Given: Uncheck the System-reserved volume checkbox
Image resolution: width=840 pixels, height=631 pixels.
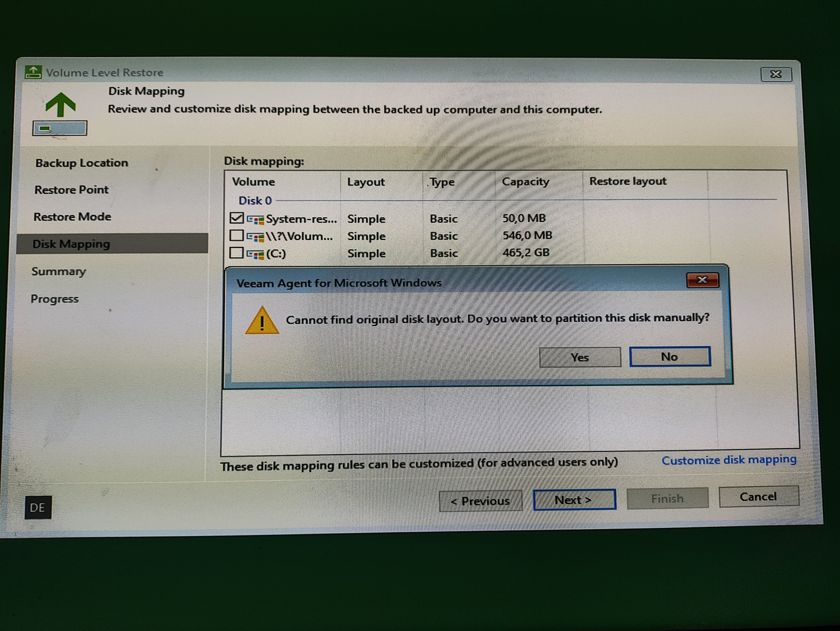Looking at the screenshot, I should [x=237, y=218].
